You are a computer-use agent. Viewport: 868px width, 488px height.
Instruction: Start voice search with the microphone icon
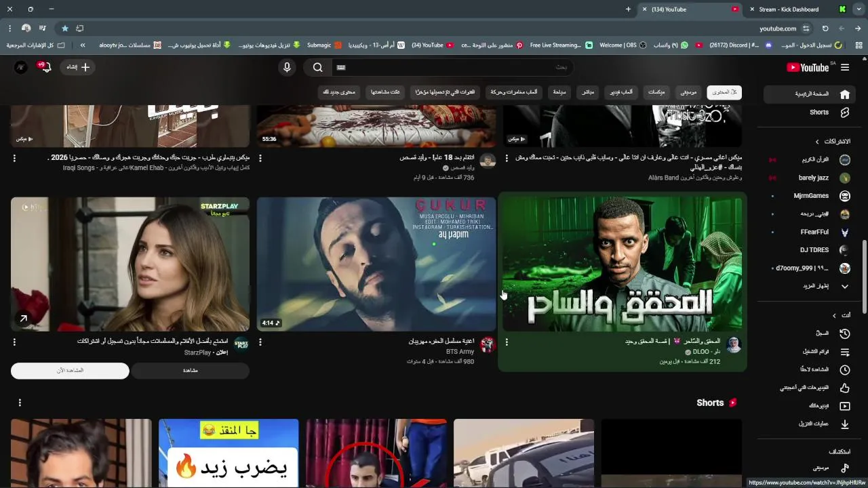click(x=287, y=67)
